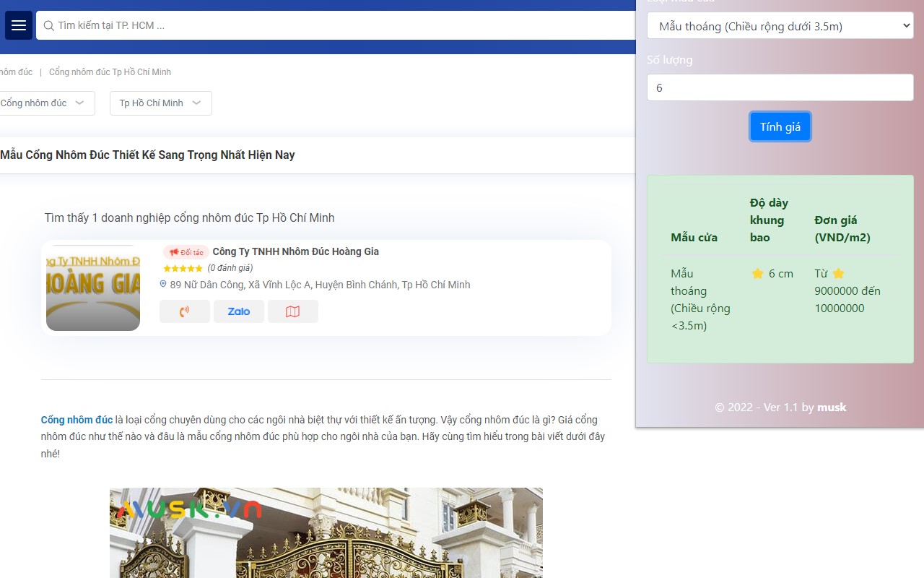Click the search magnifier icon
The image size is (924, 578).
tap(48, 25)
